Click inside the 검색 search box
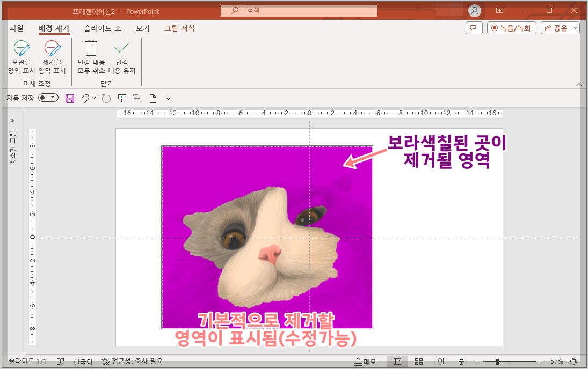Viewport: 588px width, 369px height. click(299, 10)
